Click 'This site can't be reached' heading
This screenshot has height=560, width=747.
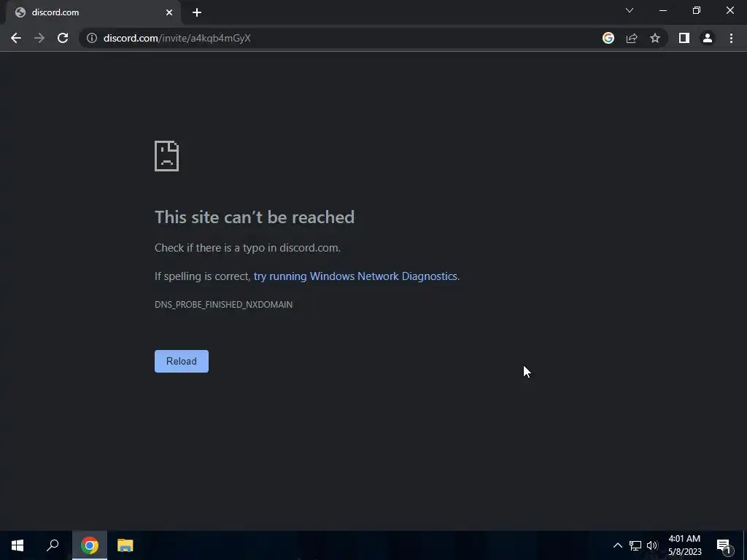[x=255, y=217]
